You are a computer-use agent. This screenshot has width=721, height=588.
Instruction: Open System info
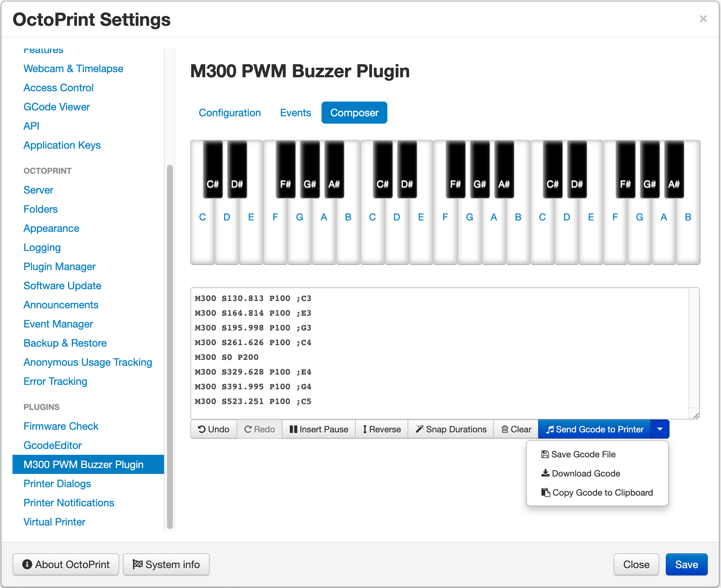tap(166, 564)
